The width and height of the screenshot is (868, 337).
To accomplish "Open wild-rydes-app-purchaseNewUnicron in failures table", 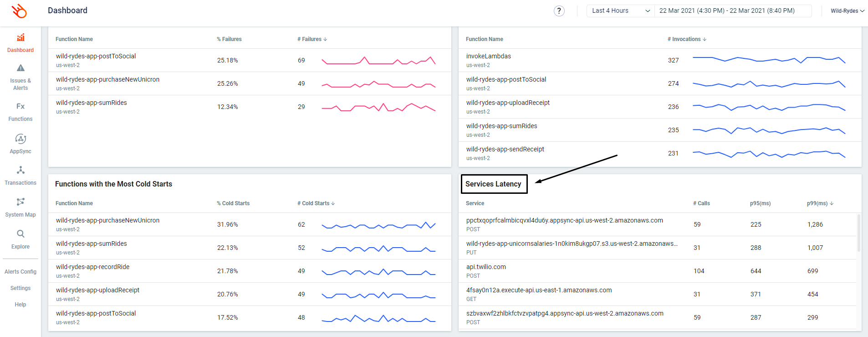I will click(x=107, y=79).
